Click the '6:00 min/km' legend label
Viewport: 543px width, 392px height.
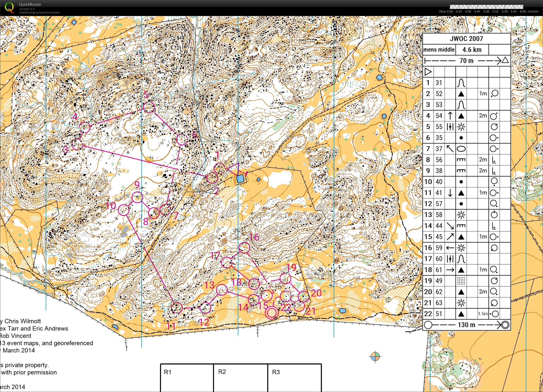pyautogui.click(x=529, y=11)
